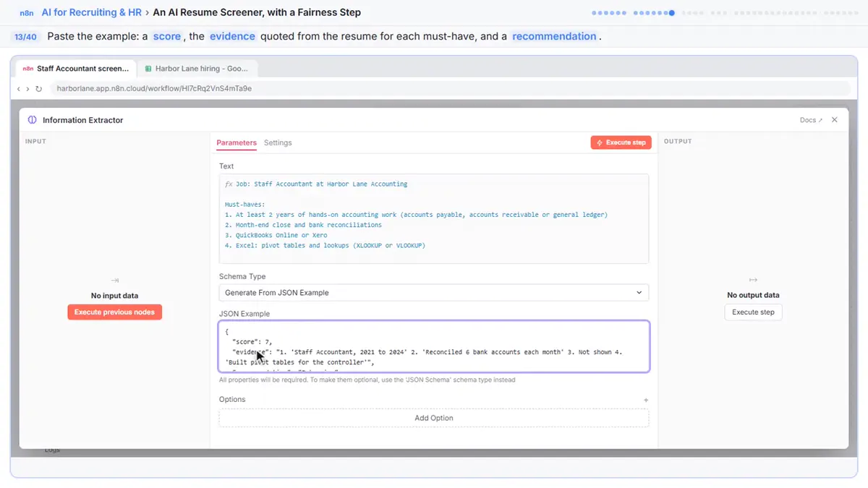
Task: Click Execute step button in Output panel
Action: [x=753, y=312]
